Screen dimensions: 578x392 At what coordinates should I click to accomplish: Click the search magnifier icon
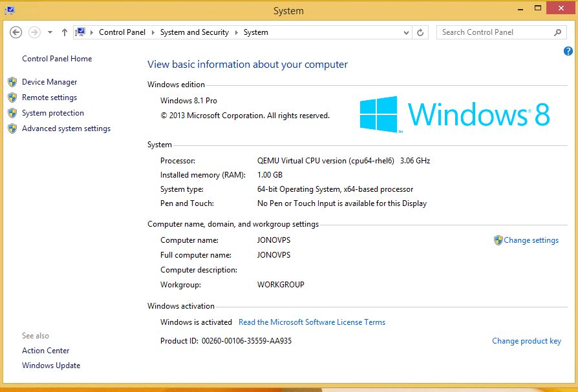[558, 32]
